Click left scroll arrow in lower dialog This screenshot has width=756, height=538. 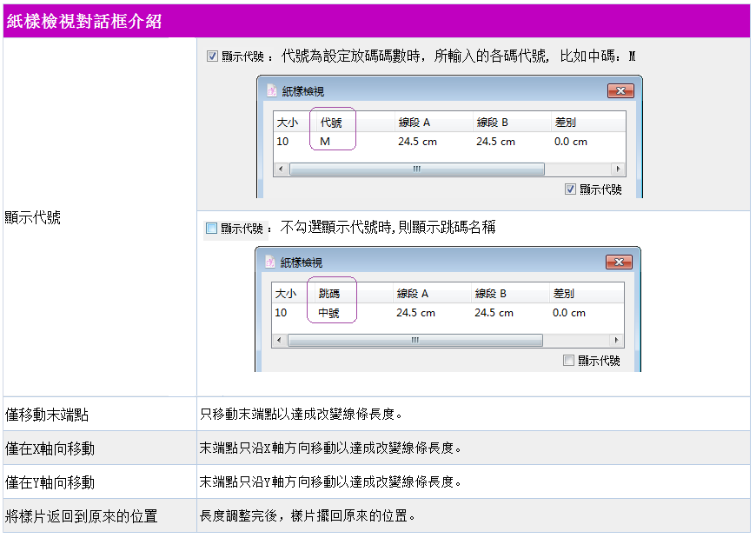(x=278, y=341)
